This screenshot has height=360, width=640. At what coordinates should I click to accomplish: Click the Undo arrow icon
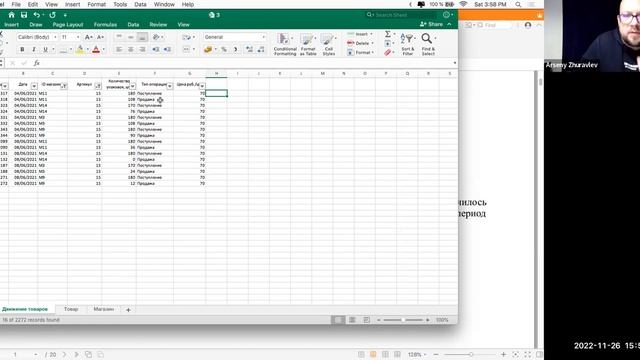37,15
